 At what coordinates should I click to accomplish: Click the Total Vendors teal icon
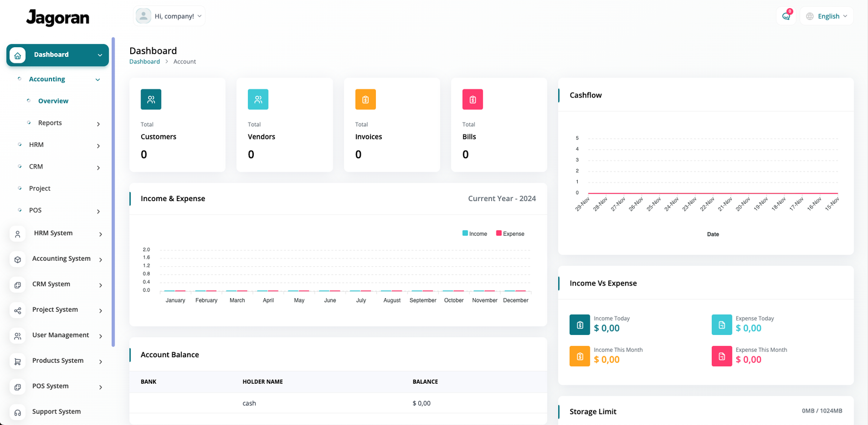click(x=258, y=100)
